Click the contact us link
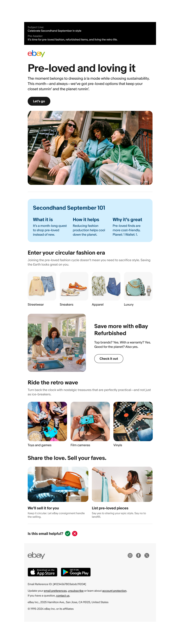This screenshot has height=644, width=178. 63,596
